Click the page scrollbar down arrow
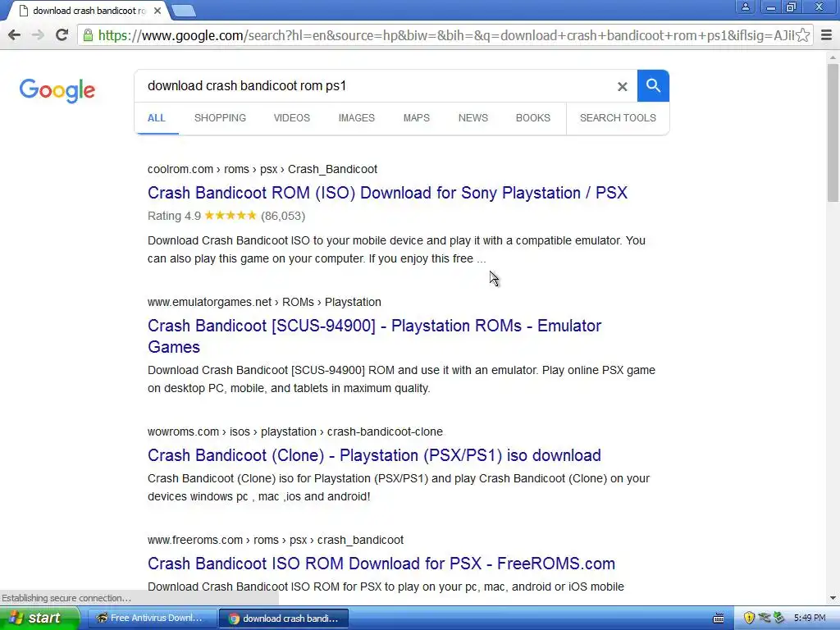This screenshot has height=630, width=840. coord(833,598)
